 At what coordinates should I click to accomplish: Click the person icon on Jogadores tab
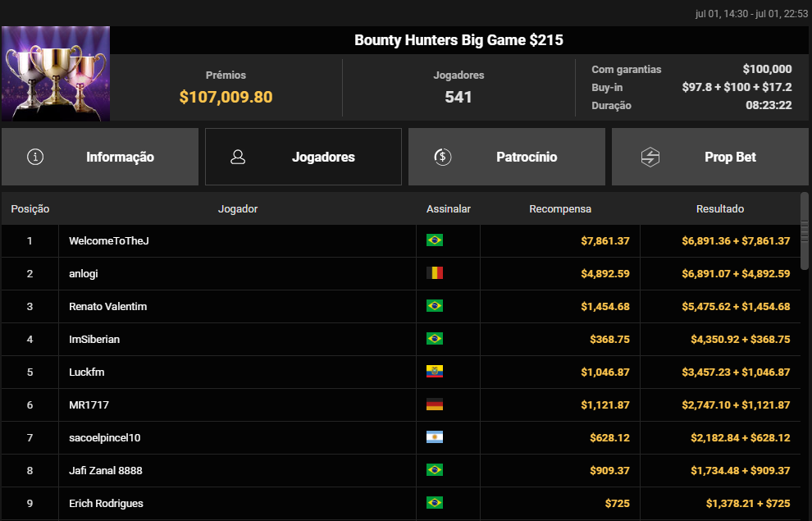tap(238, 157)
